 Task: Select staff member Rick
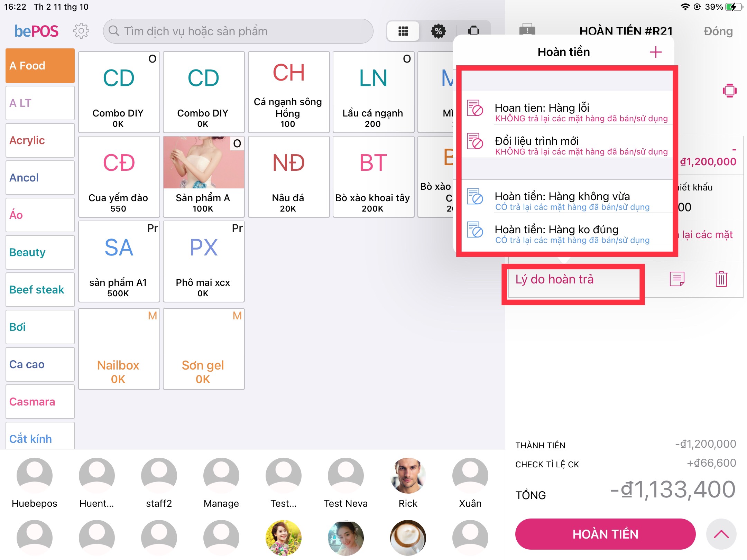coord(408,483)
